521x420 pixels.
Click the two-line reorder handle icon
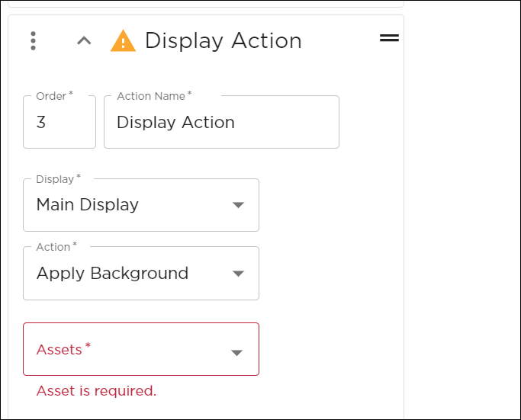pyautogui.click(x=389, y=38)
